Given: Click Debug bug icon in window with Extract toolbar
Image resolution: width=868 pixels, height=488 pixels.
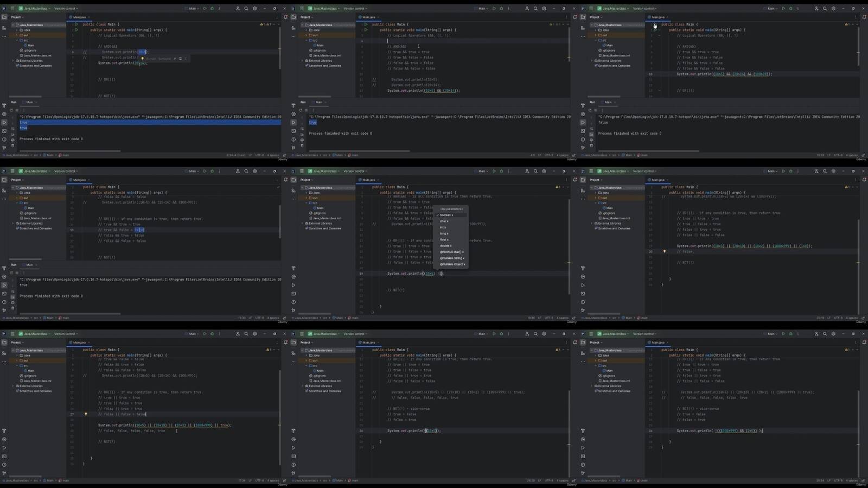Looking at the screenshot, I should click(212, 9).
